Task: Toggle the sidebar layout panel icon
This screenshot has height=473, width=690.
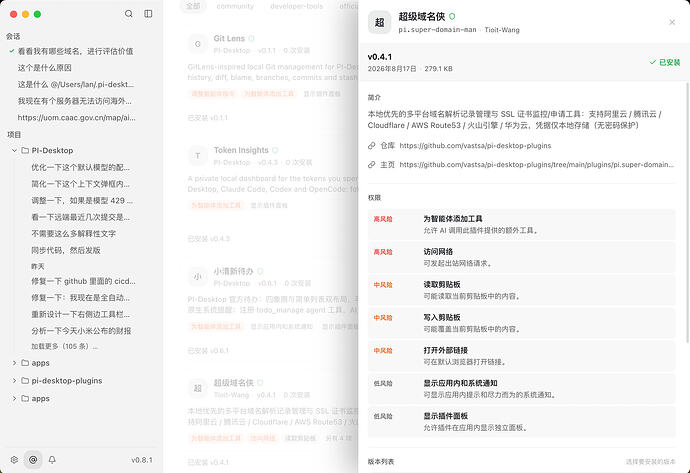Action: [x=148, y=14]
